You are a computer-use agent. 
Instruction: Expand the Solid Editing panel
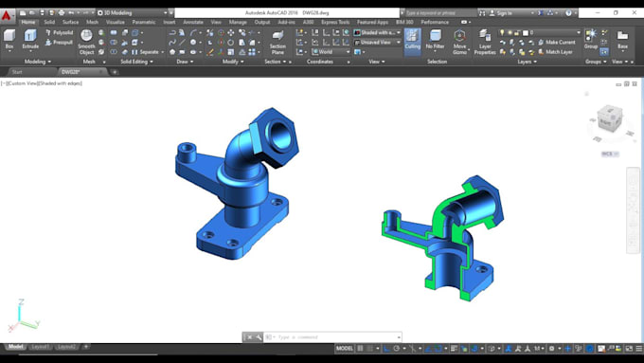(136, 62)
